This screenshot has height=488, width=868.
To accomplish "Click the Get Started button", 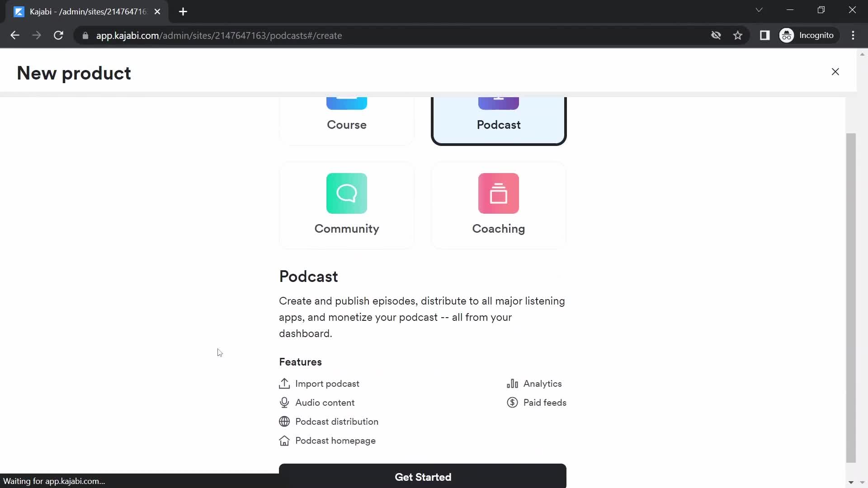I will (423, 477).
